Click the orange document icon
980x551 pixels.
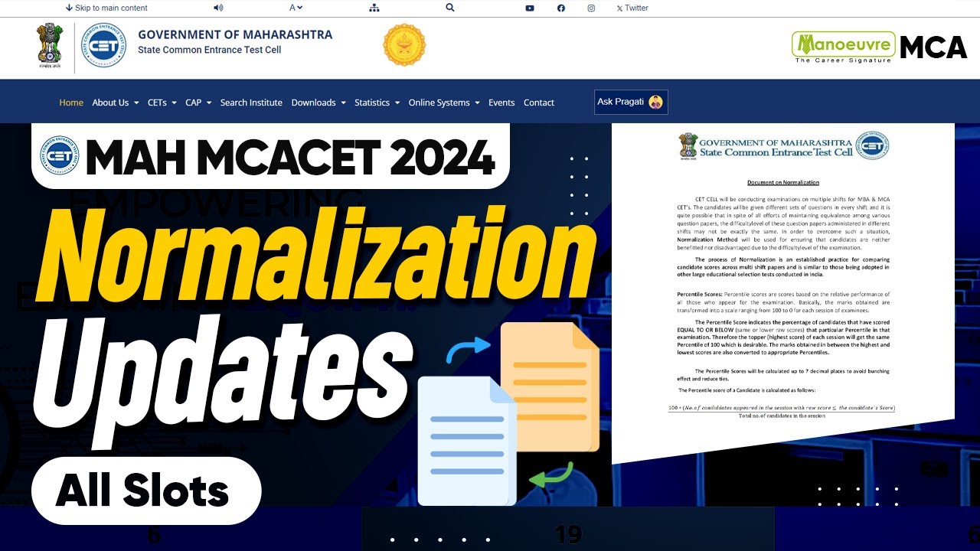tap(550, 386)
